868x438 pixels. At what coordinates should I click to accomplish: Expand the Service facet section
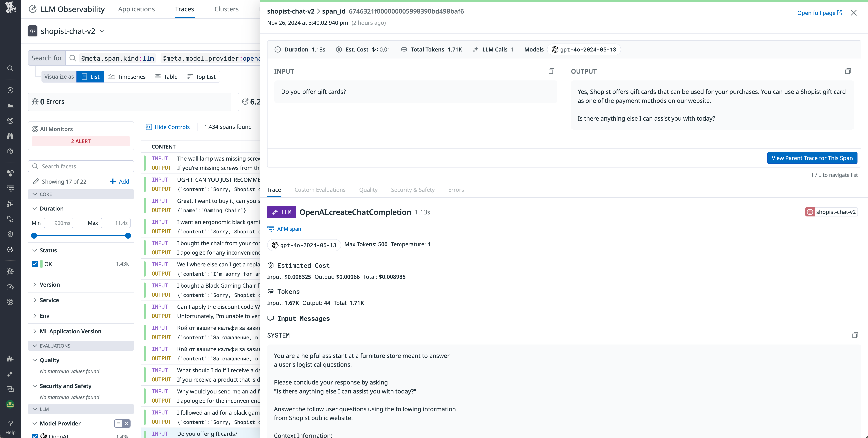click(x=35, y=300)
